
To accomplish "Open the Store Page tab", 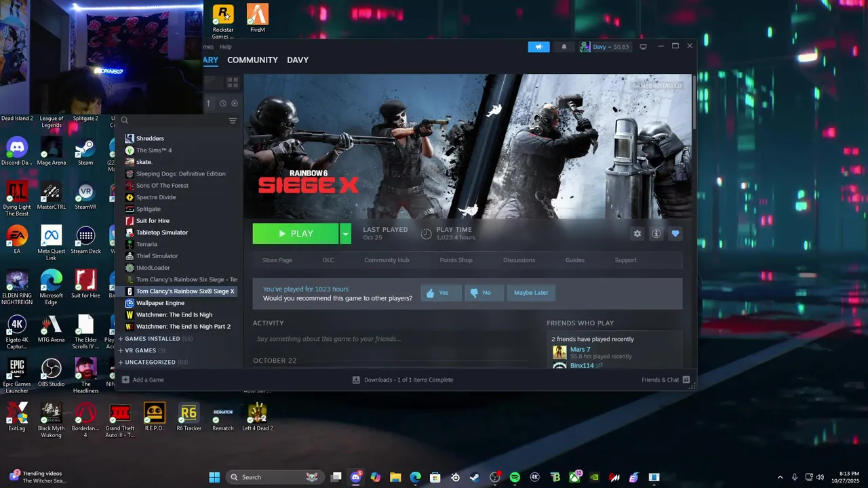I will point(277,260).
